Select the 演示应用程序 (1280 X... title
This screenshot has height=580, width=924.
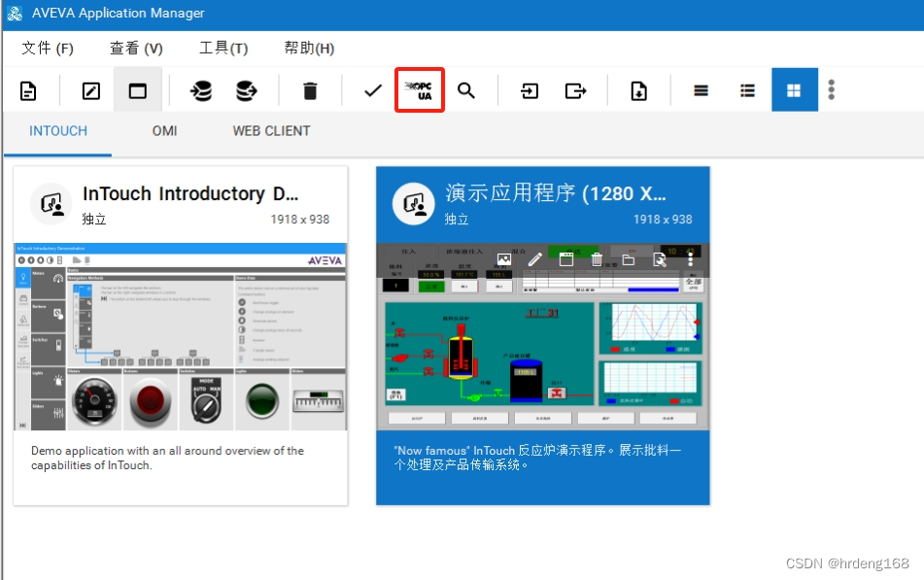555,193
